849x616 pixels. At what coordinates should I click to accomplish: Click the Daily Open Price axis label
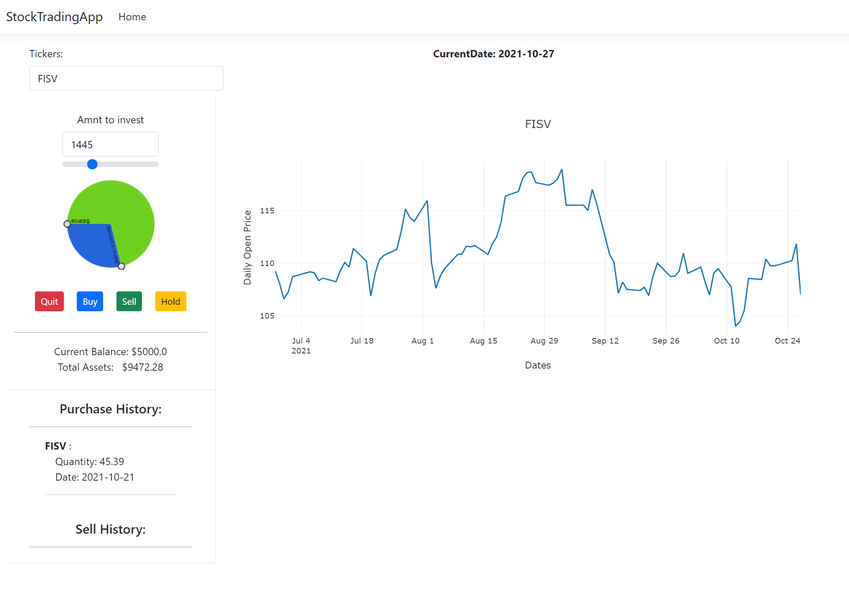click(x=248, y=247)
